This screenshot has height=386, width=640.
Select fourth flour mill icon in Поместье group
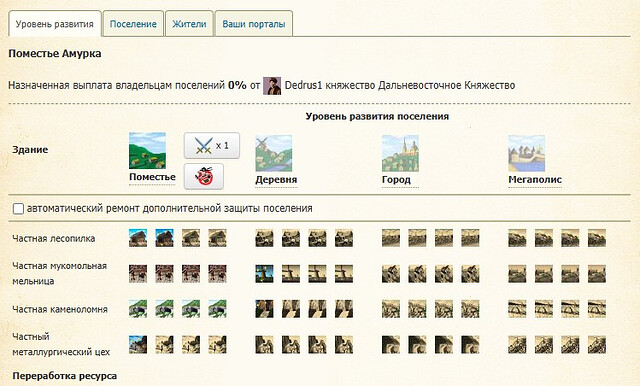[x=217, y=274]
